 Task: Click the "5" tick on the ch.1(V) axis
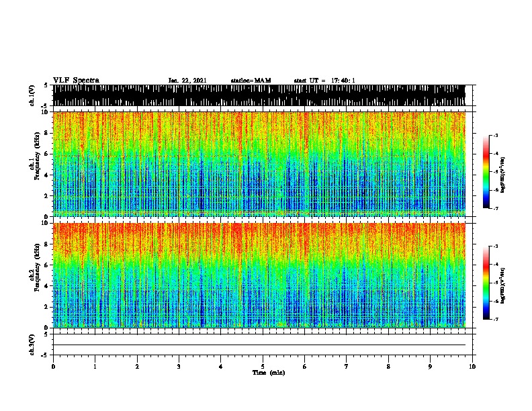pyautogui.click(x=46, y=85)
